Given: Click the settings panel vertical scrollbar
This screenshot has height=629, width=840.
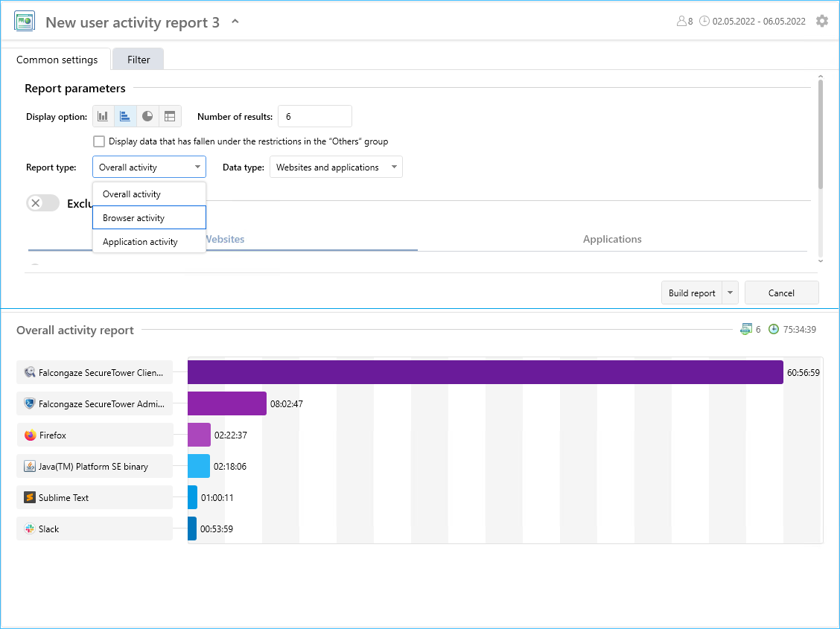Looking at the screenshot, I should point(820,134).
